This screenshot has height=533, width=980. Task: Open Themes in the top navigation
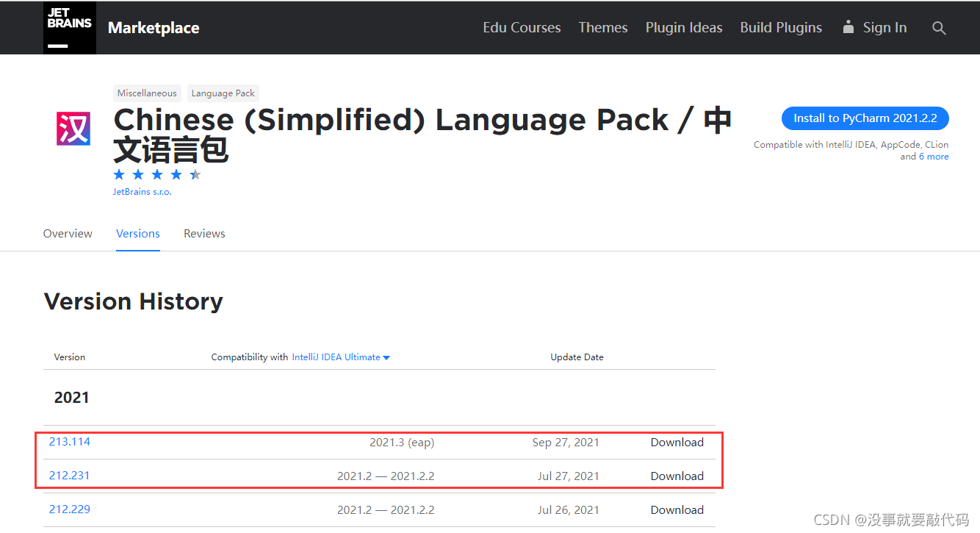point(603,27)
